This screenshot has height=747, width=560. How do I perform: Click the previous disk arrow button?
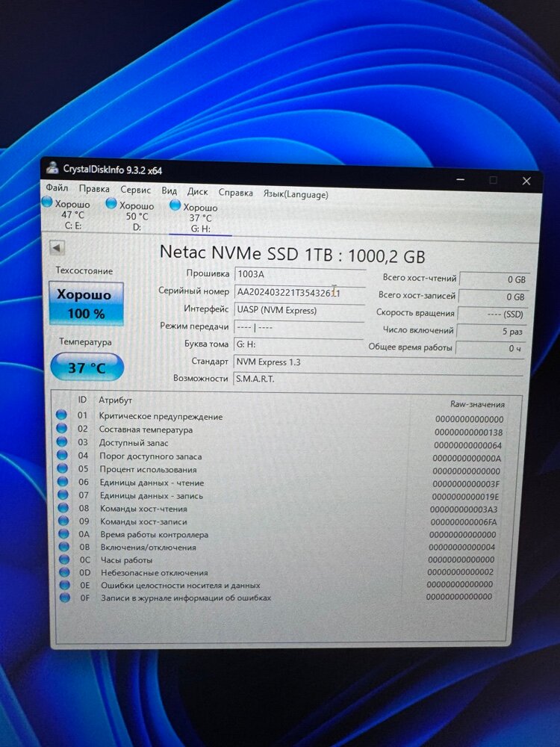click(x=57, y=248)
